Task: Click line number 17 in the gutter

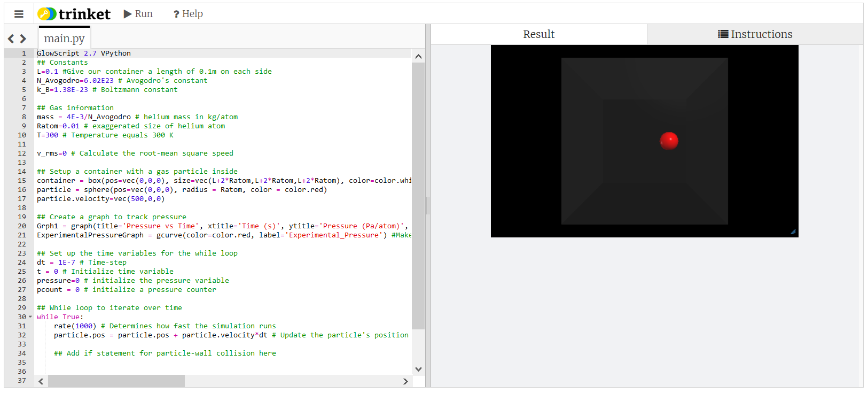Action: [22, 199]
